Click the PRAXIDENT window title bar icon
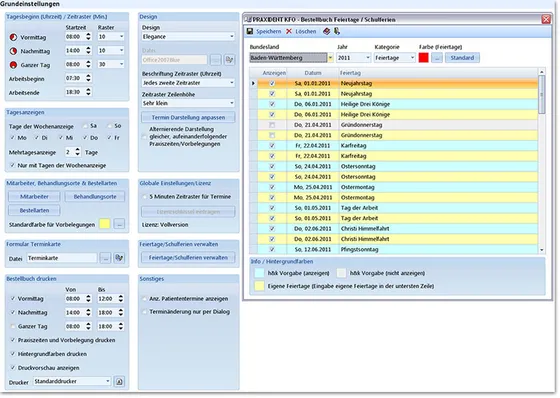 pos(249,20)
